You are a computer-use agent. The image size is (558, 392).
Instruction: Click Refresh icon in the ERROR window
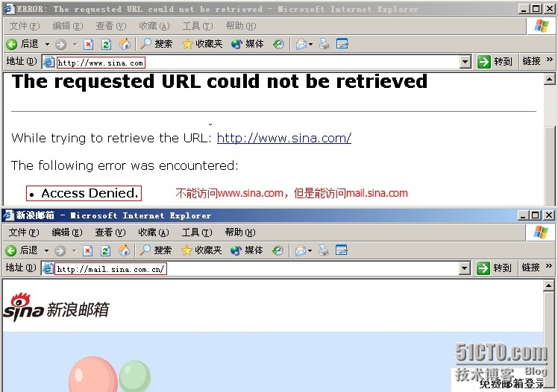pos(106,44)
